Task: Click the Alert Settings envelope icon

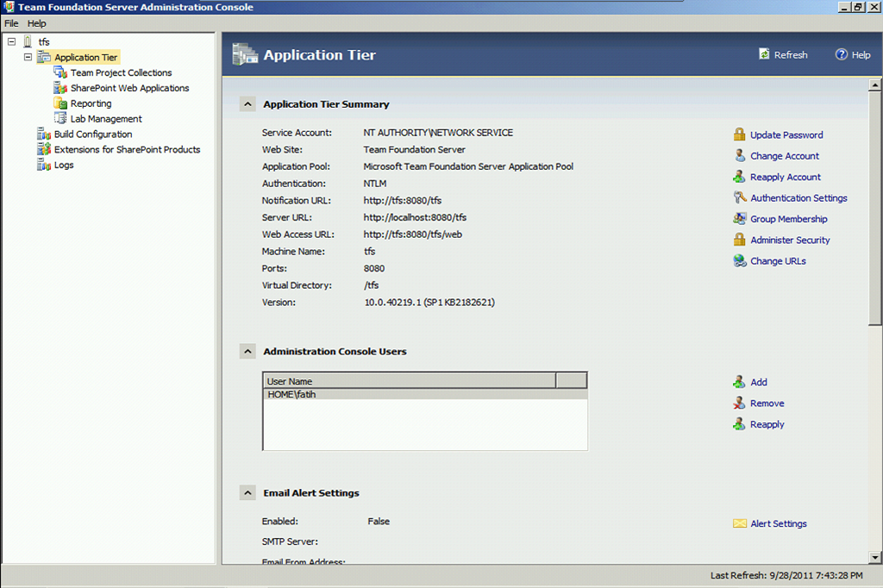Action: 739,523
